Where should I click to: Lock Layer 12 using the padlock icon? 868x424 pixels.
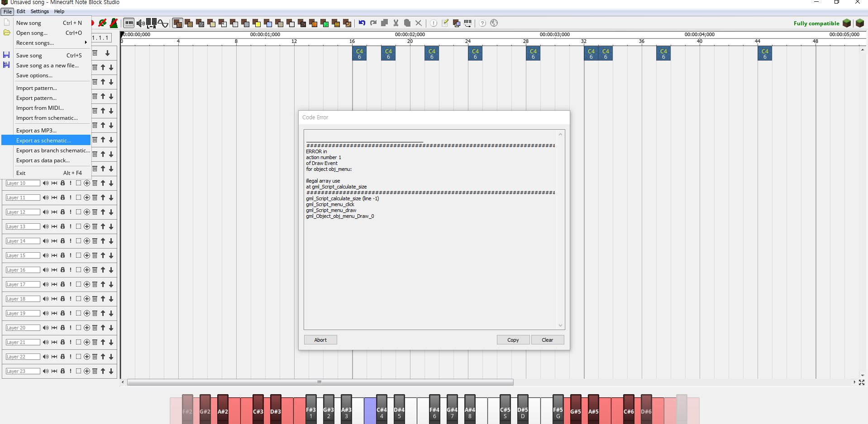tap(62, 212)
